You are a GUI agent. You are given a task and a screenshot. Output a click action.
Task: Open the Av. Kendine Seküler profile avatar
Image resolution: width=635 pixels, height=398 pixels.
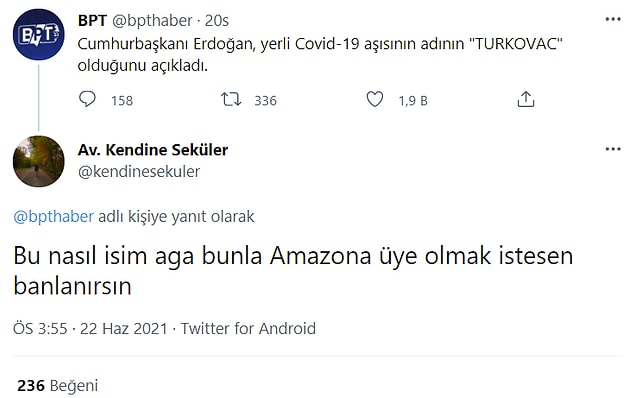[x=38, y=161]
